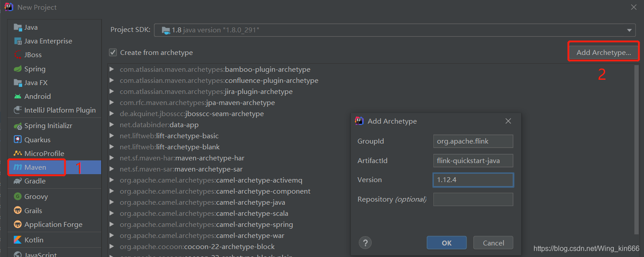
Task: Click the GroupId input field
Action: click(473, 141)
